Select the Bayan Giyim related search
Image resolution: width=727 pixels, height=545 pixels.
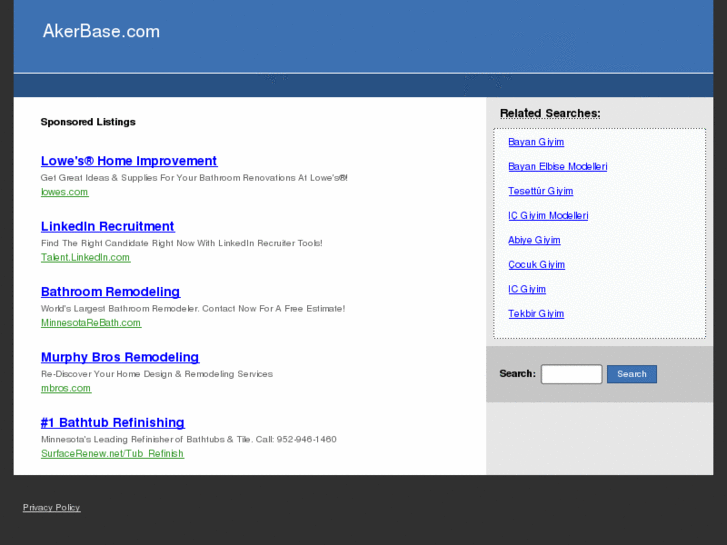click(x=536, y=142)
